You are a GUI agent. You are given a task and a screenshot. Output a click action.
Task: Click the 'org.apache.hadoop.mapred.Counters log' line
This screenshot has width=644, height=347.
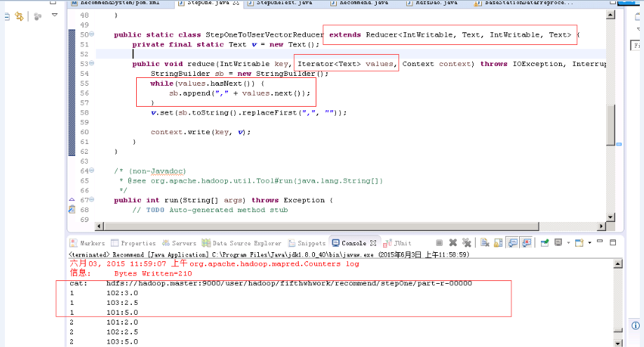[x=274, y=264]
